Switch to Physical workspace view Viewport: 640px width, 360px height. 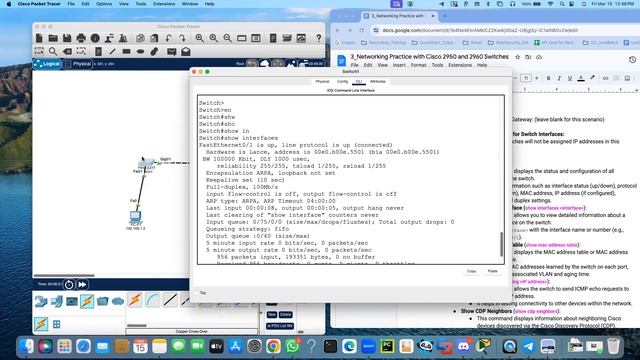78,64
